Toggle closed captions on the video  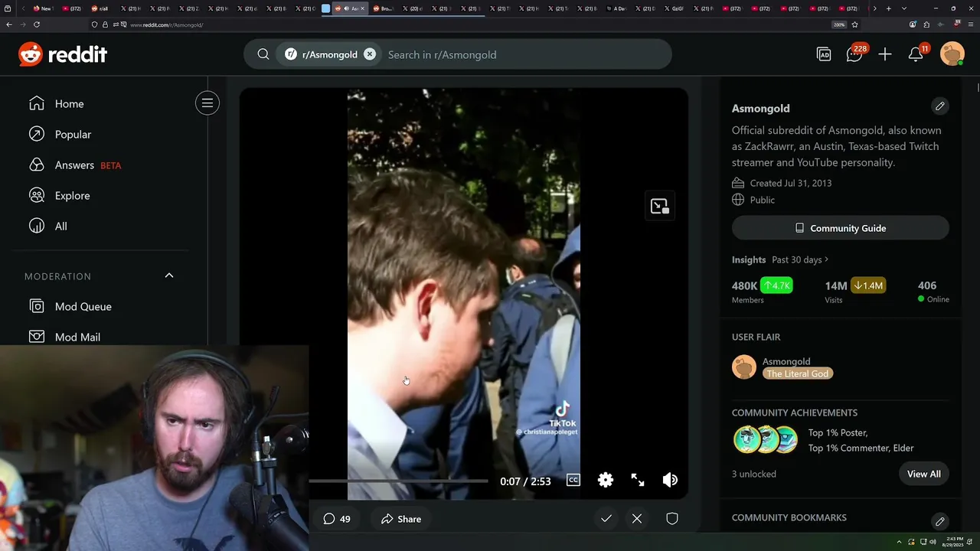point(573,480)
